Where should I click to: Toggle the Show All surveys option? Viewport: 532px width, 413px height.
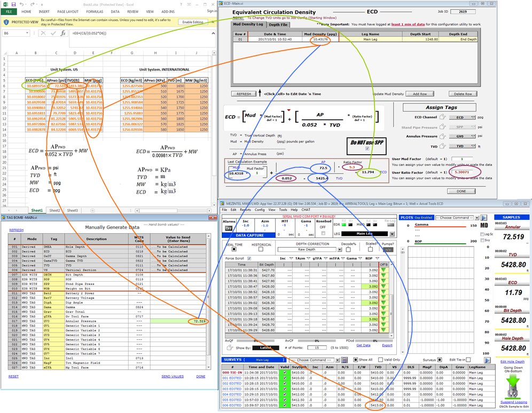click(x=356, y=360)
